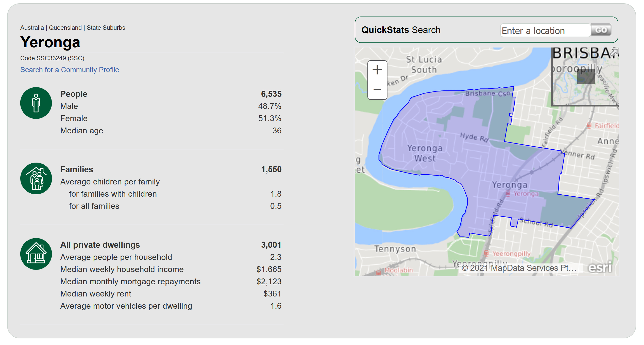Click the St Lucia South map label
Viewport: 644px width, 345px height.
(424, 65)
